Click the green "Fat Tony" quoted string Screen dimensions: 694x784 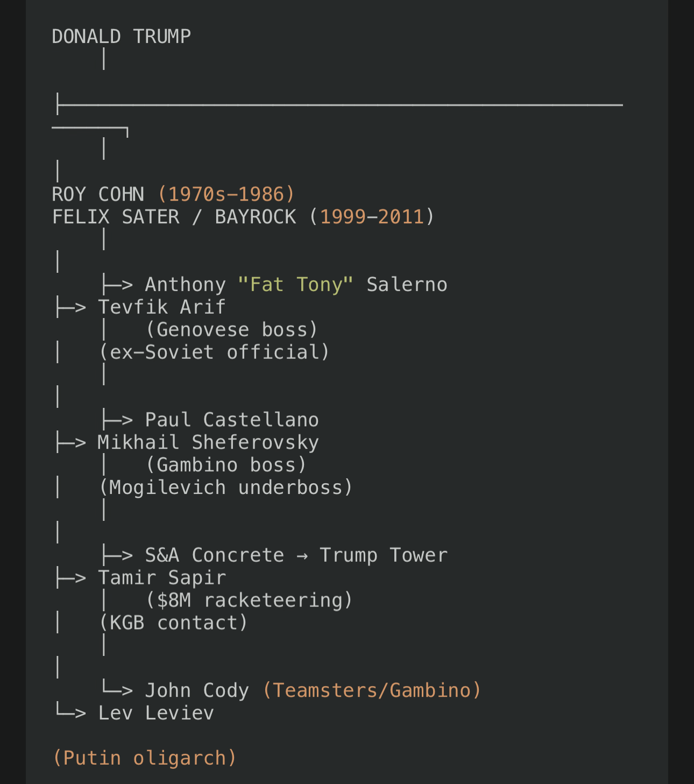295,284
